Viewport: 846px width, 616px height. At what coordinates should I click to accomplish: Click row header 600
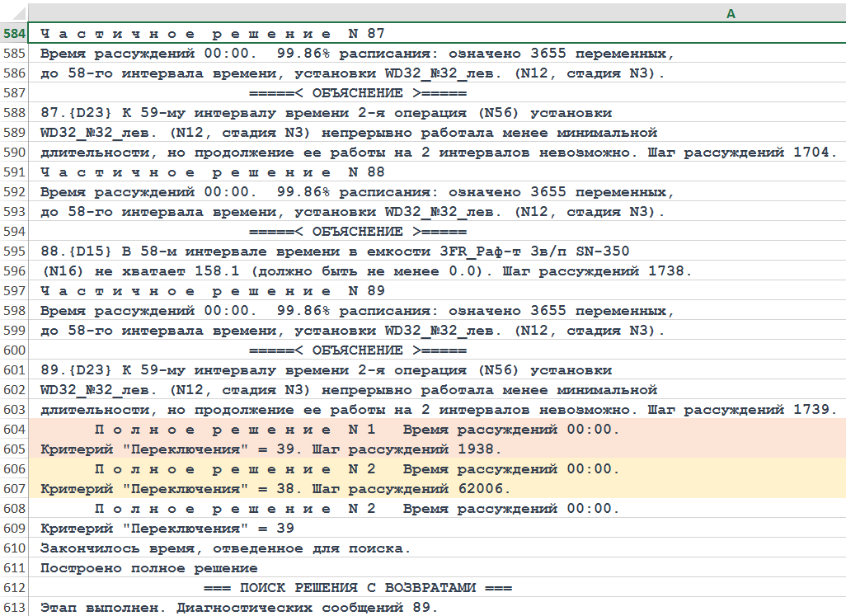pyautogui.click(x=14, y=350)
